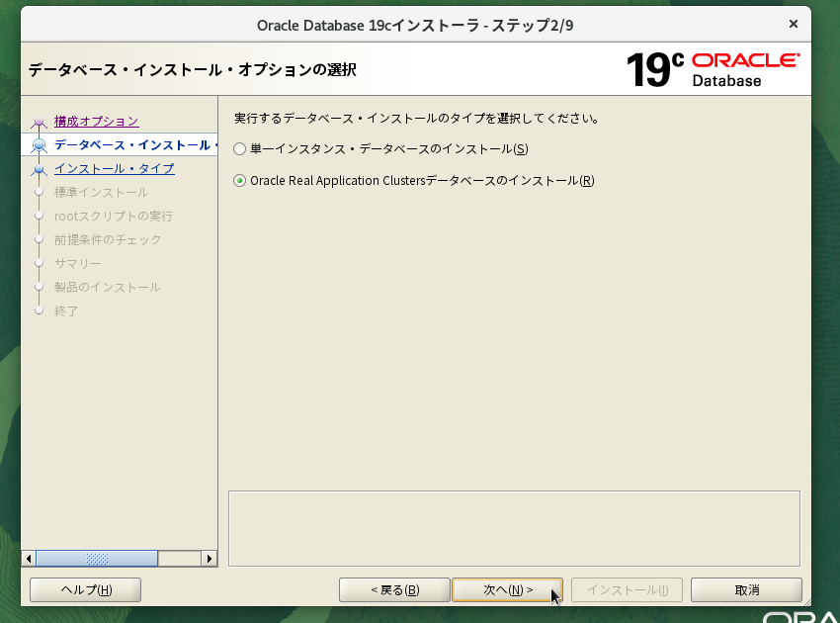
Task: Click the 製品のインストール step text
Action: pos(107,287)
